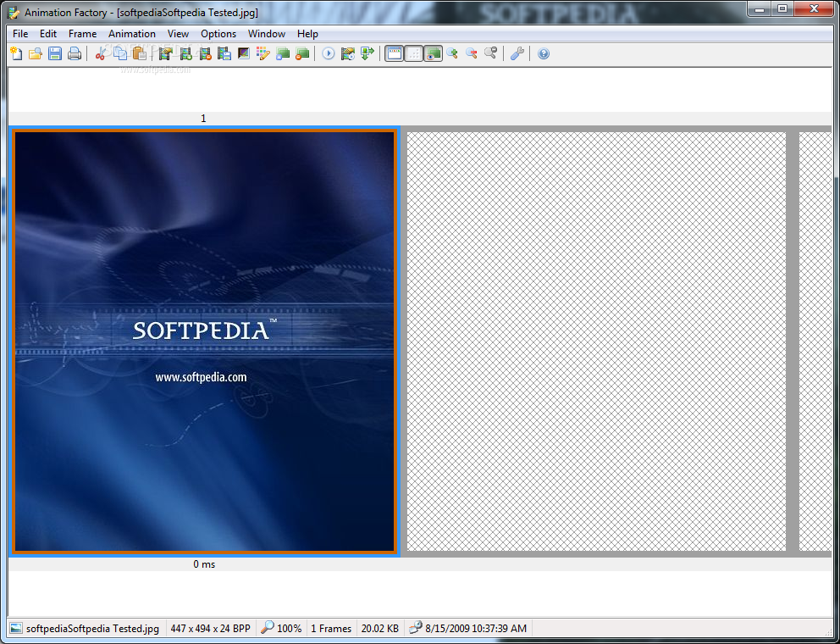
Task: Open the File menu
Action: pyautogui.click(x=20, y=34)
